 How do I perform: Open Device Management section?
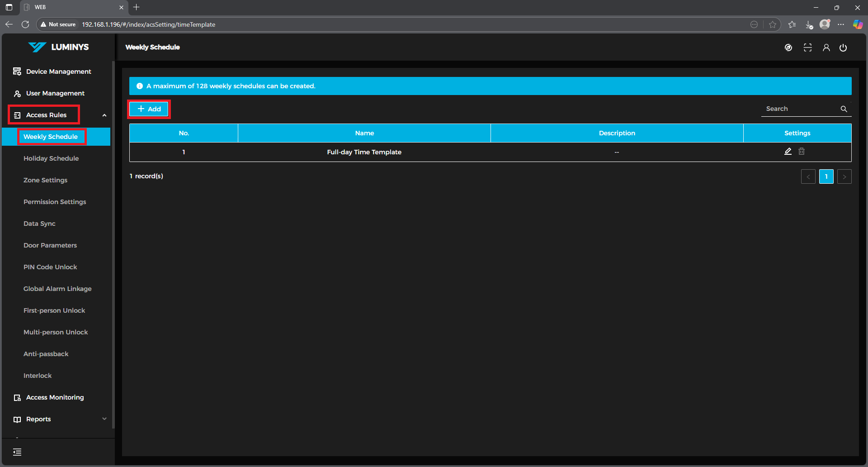coord(58,71)
